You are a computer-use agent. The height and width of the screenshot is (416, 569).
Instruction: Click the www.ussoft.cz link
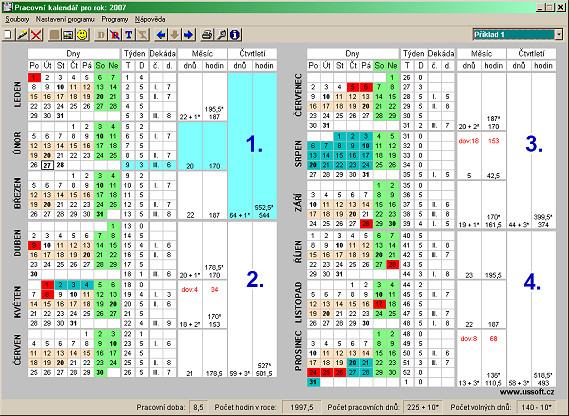[x=527, y=392]
